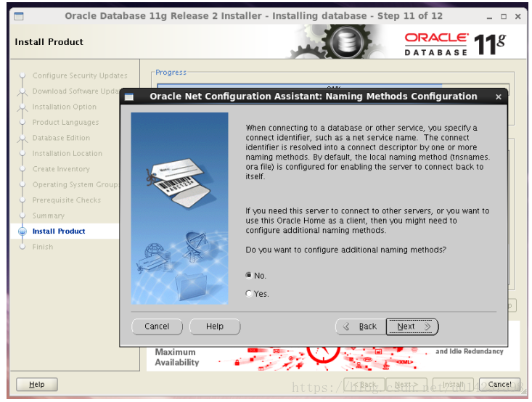532x402 pixels.
Task: Select Finish step in sidebar
Action: point(43,247)
